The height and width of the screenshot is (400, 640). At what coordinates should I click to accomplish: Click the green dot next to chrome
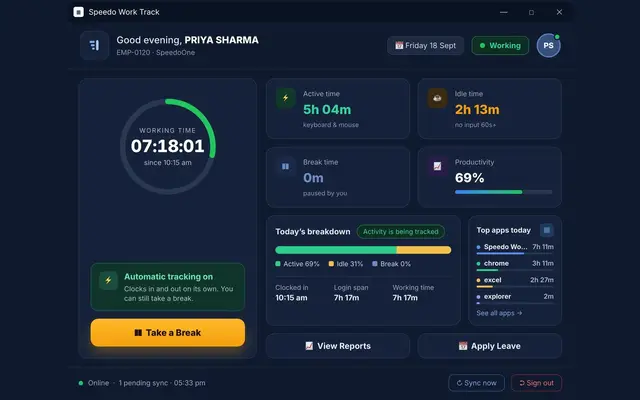478,264
